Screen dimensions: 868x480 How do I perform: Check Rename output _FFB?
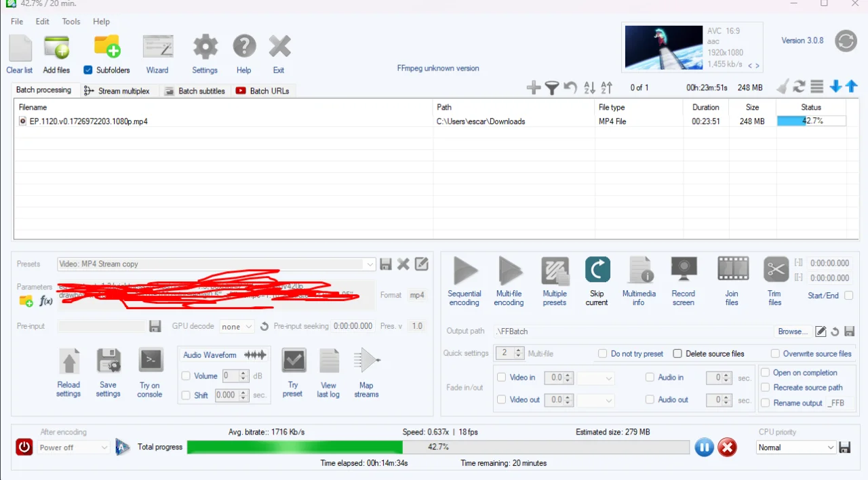point(765,403)
